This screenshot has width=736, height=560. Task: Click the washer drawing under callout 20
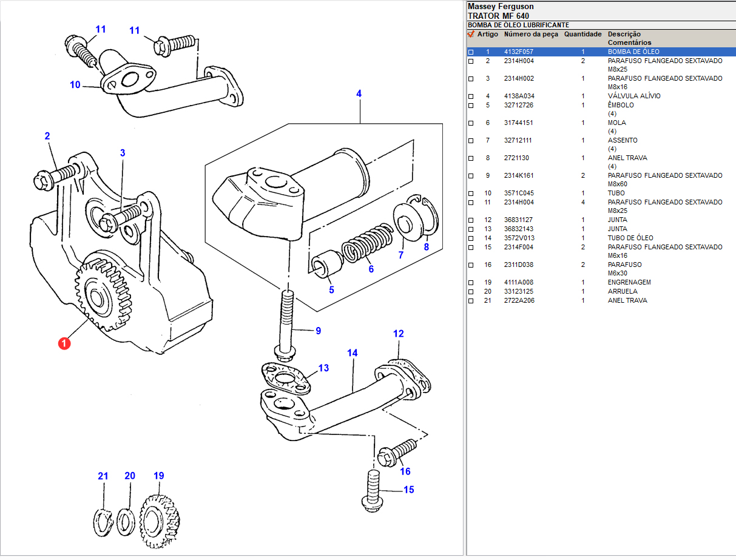tap(126, 521)
